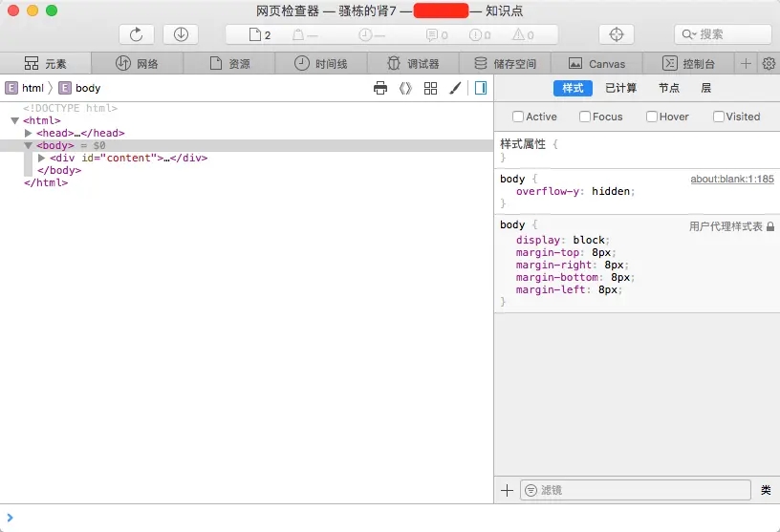780x532 pixels.
Task: Click the user agent stylesheet lock icon
Action: 770,226
